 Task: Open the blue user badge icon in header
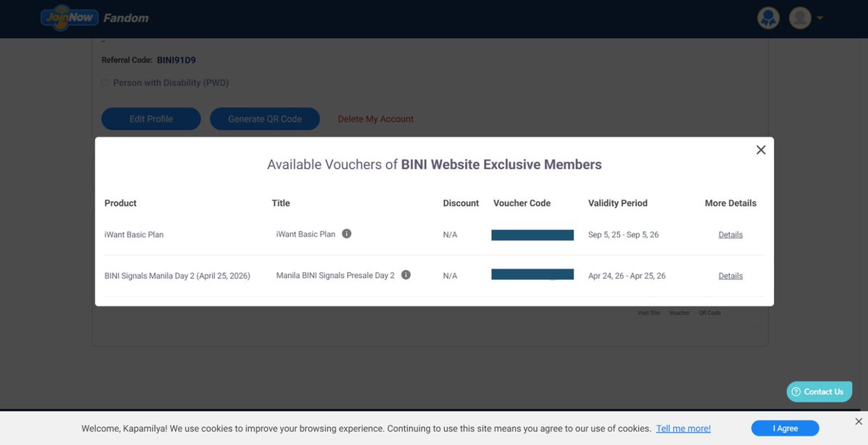tap(768, 18)
